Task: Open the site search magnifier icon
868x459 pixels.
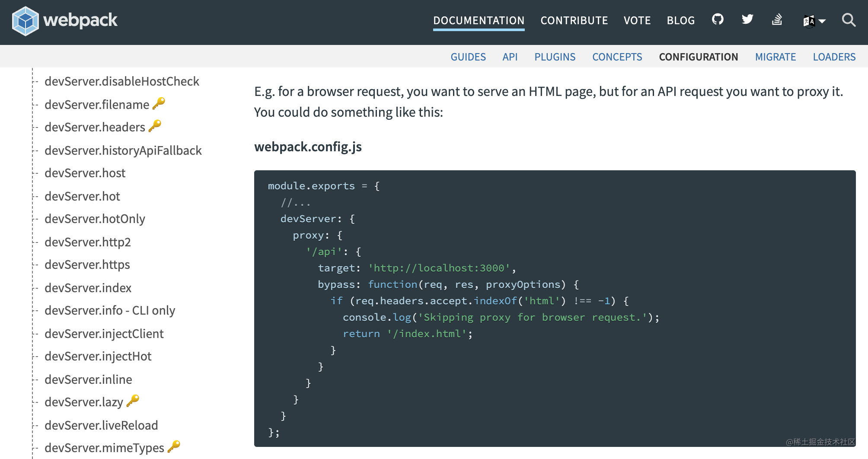Action: coord(849,20)
